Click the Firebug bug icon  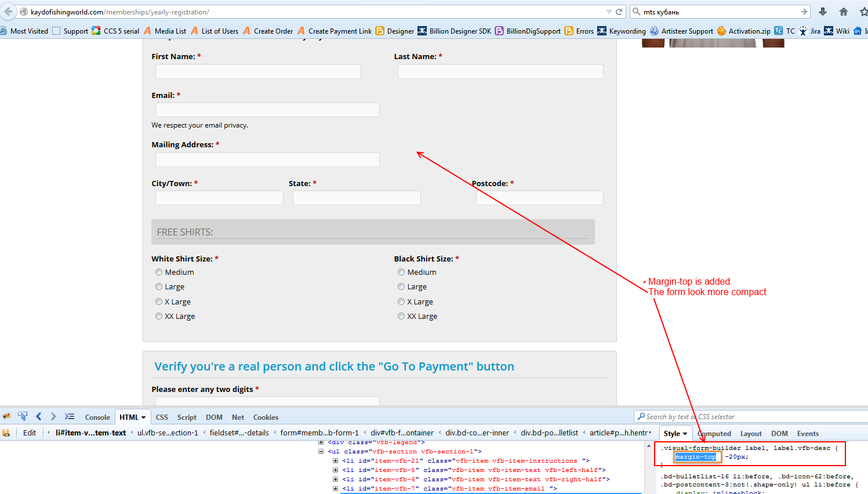pyautogui.click(x=7, y=416)
